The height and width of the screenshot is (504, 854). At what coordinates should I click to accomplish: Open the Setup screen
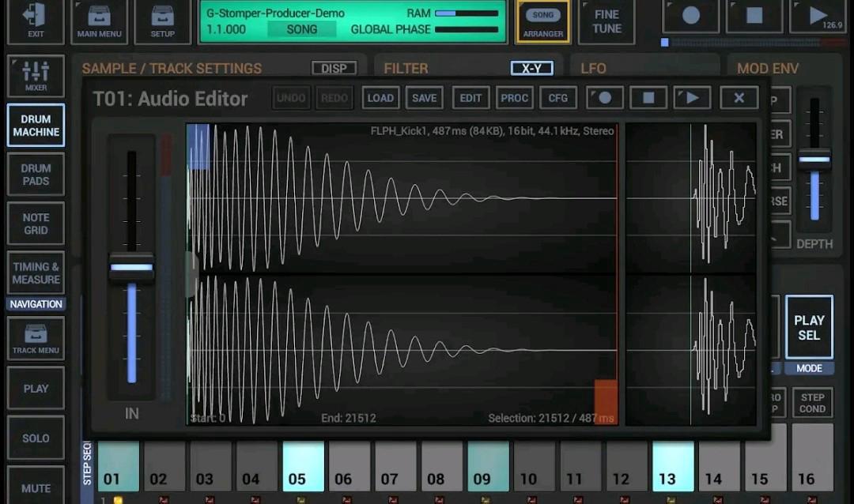162,21
